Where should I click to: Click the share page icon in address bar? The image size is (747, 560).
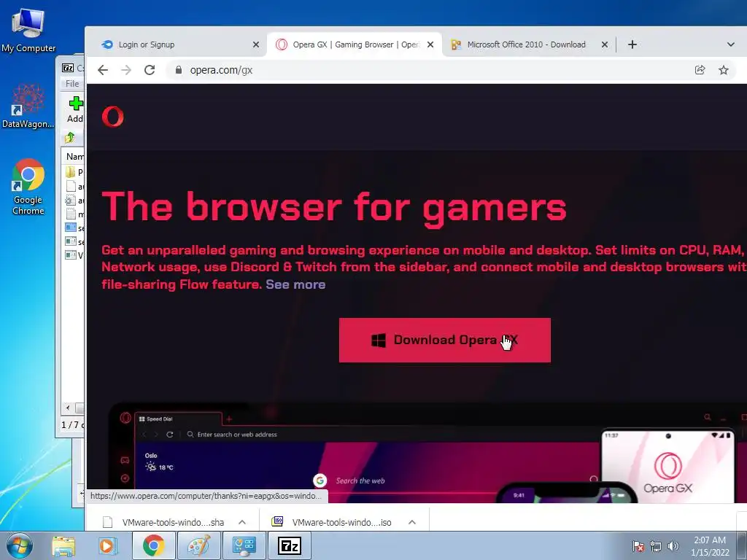(700, 70)
